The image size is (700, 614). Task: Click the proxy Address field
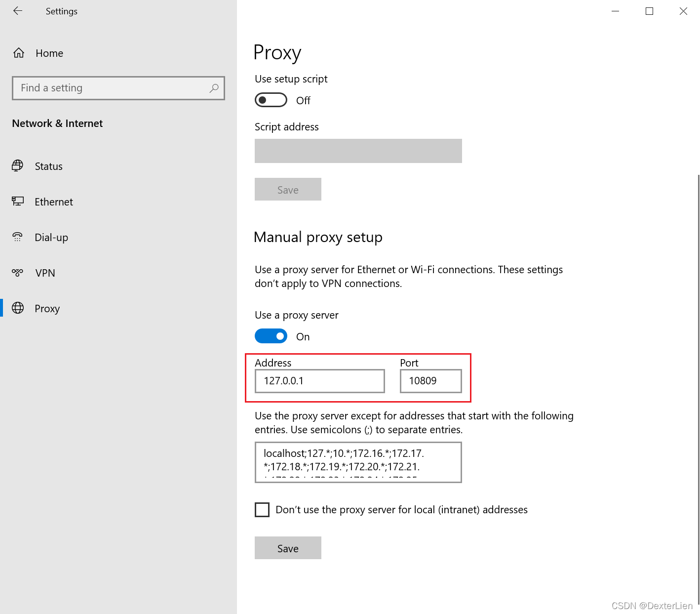click(320, 381)
